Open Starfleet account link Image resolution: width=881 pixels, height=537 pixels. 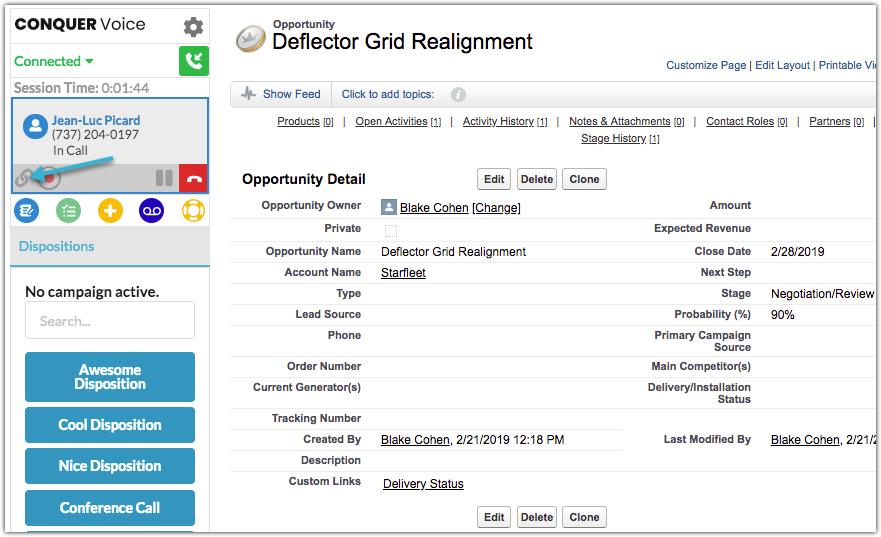[403, 273]
